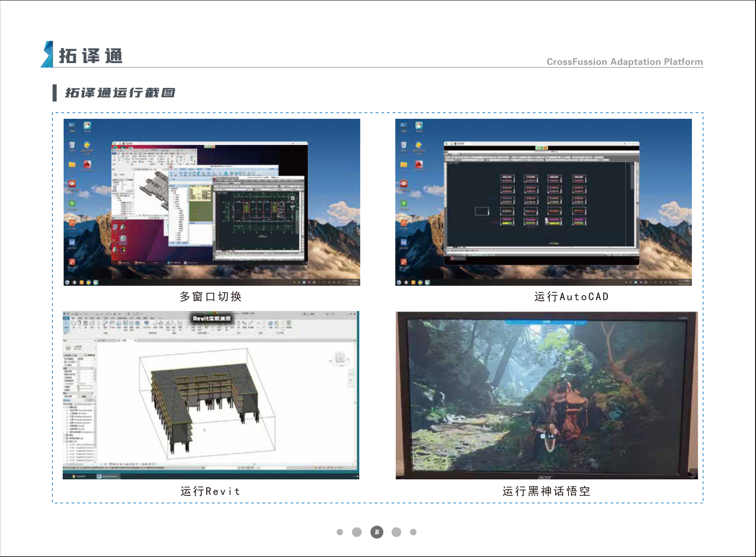The image size is (756, 557).
Task: Jump to the page dot left of 6
Action: (357, 532)
